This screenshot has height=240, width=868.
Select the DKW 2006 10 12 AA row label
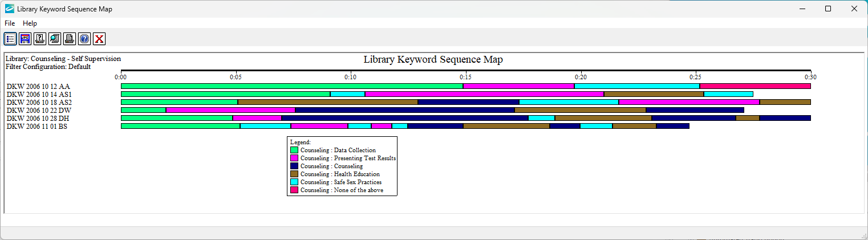click(38, 87)
